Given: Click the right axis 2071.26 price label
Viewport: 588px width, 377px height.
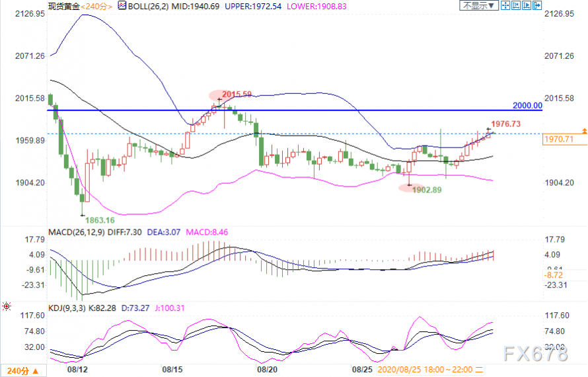Looking at the screenshot, I should point(559,56).
